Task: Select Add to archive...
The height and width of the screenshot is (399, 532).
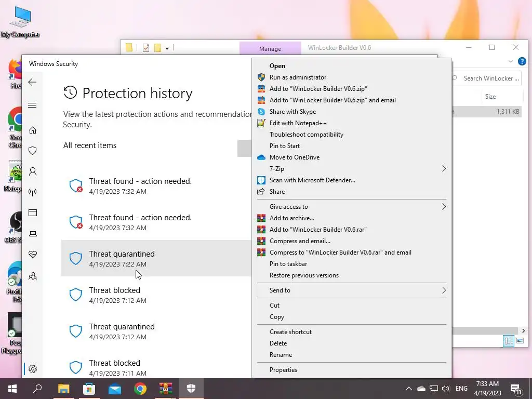Action: (352, 218)
